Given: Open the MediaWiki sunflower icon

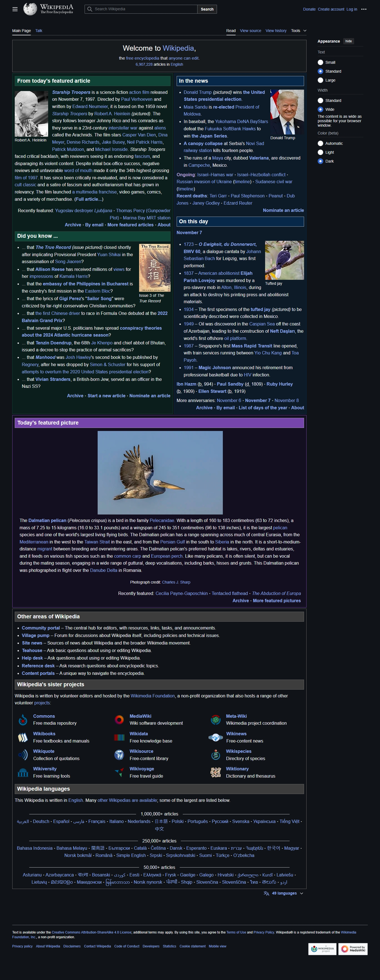Looking at the screenshot, I should 119,720.
